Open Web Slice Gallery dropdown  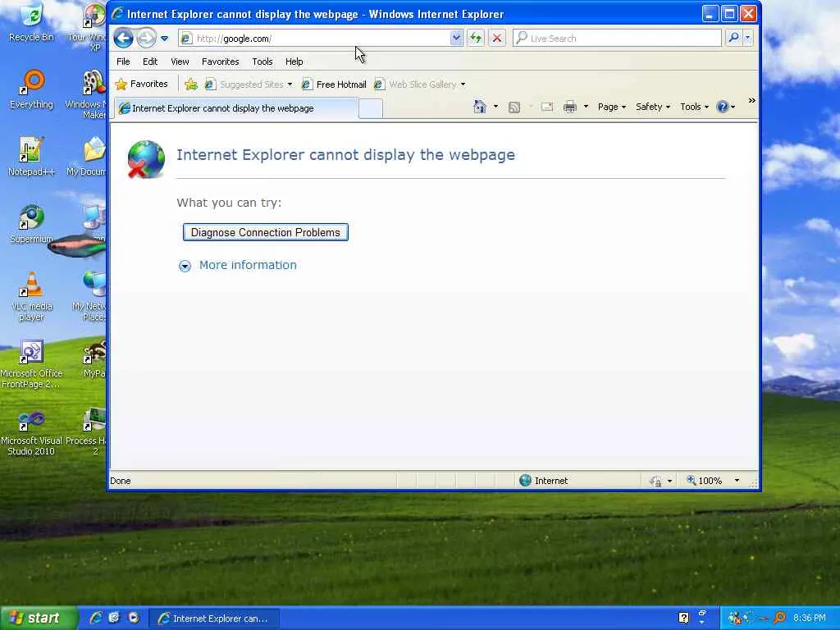(419, 84)
